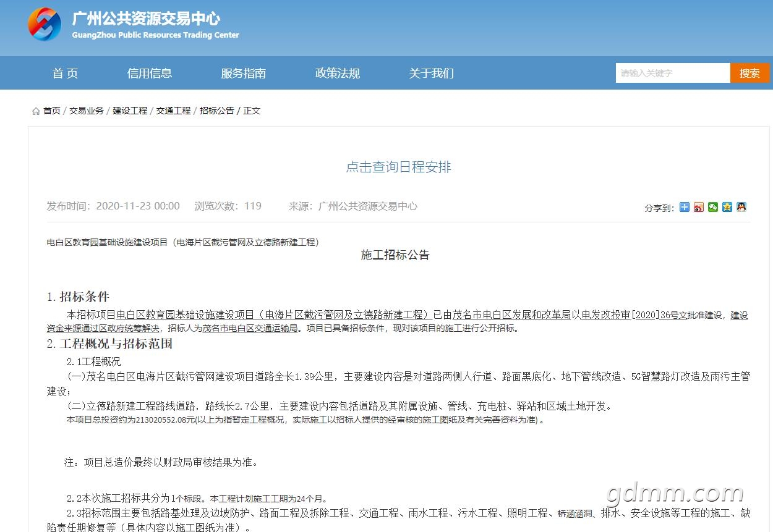Follow the 首页 breadcrumb link

[52, 111]
